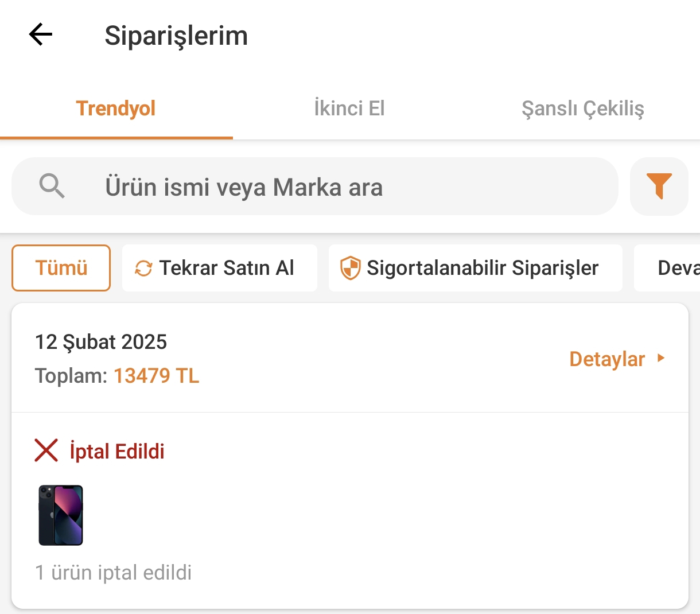This screenshot has width=700, height=614.
Task: Click the search magnifier icon
Action: point(52,186)
